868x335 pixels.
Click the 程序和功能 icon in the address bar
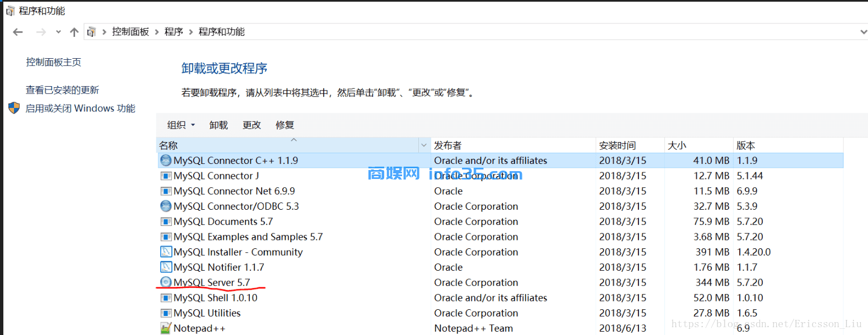pos(91,32)
